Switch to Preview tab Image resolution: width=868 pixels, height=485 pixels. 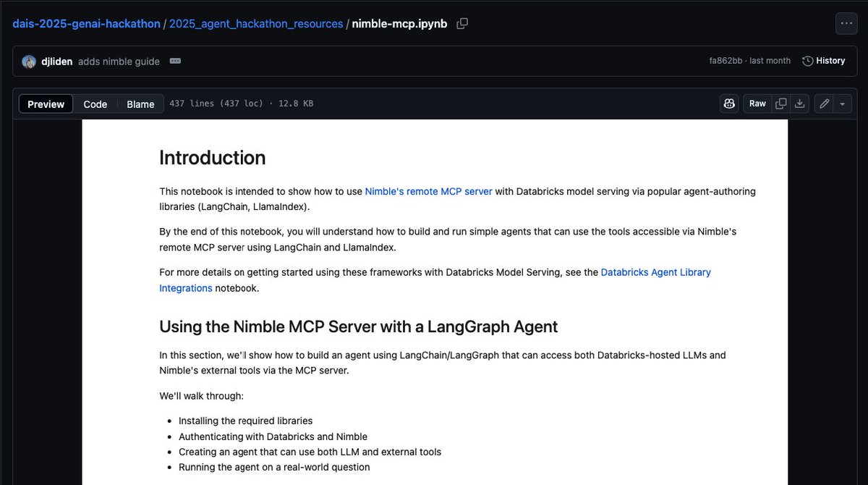point(46,104)
